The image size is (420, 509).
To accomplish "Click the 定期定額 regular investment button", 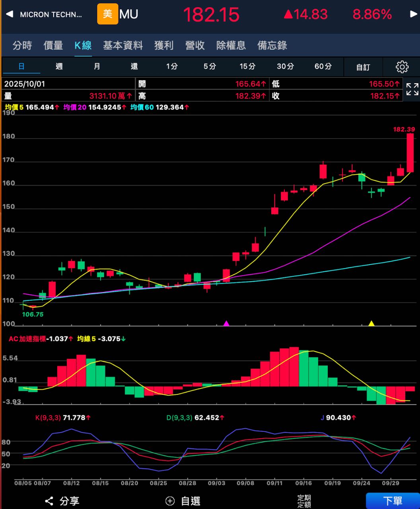I will [x=304, y=501].
